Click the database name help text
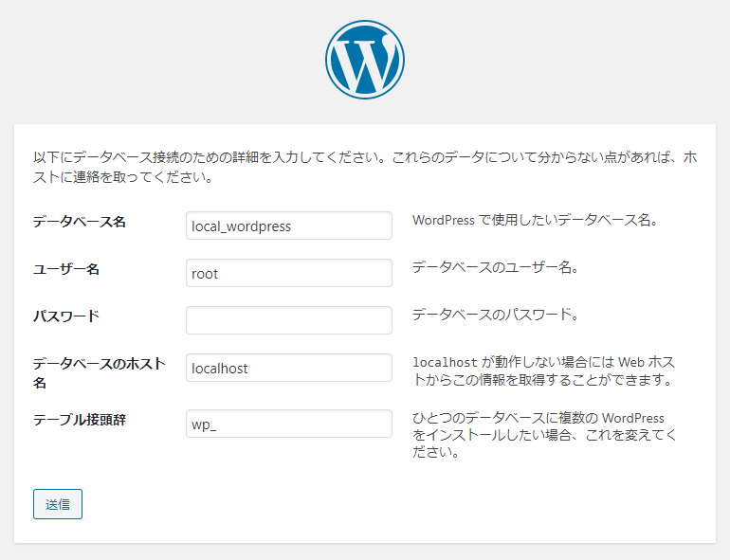The image size is (730, 560). (x=535, y=220)
